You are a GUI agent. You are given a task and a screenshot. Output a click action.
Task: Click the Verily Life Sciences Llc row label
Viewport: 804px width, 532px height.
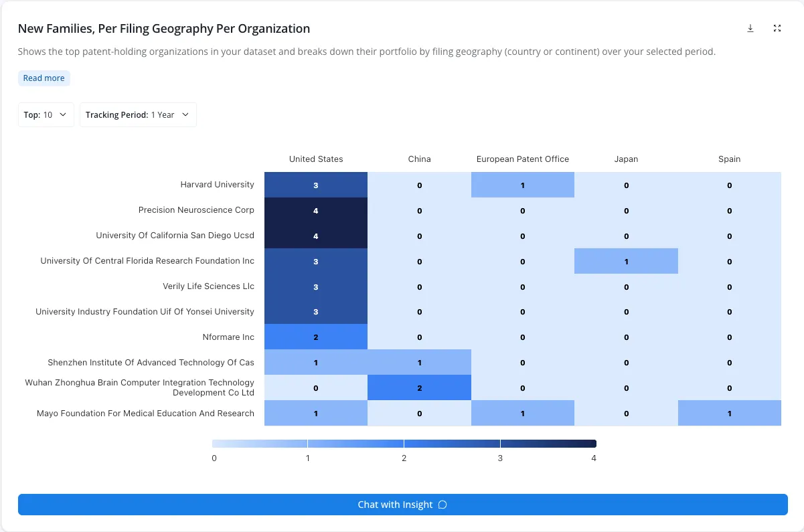point(209,286)
